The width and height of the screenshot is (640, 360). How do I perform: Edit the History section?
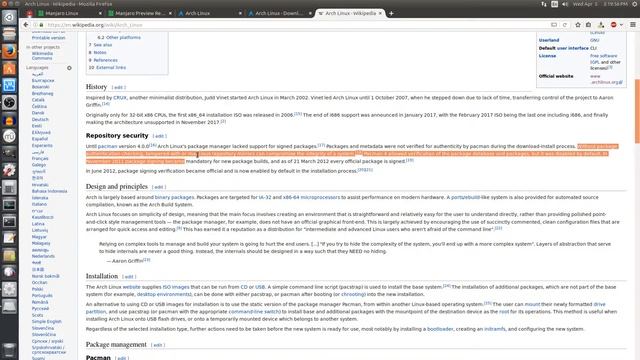click(118, 87)
